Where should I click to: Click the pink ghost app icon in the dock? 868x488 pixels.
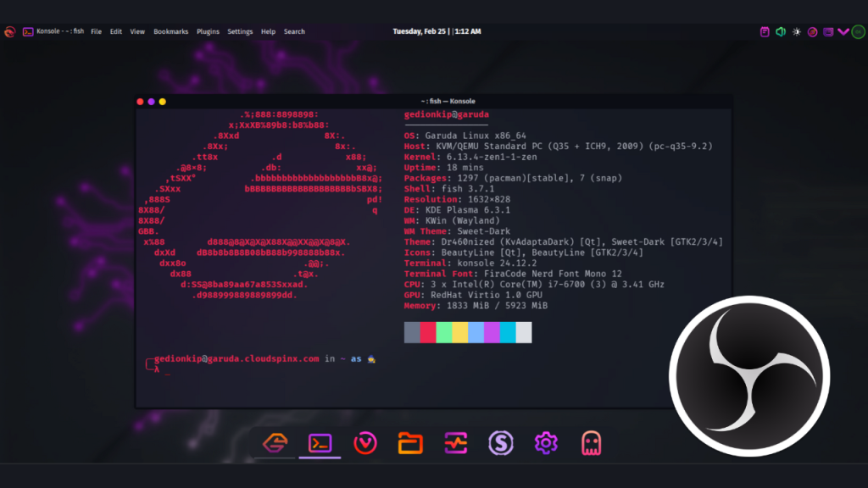pos(592,443)
